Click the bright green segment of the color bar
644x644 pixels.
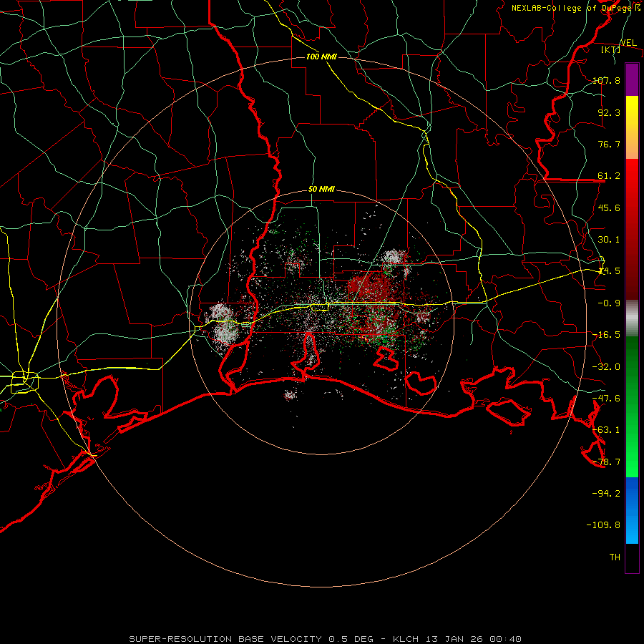click(x=632, y=406)
